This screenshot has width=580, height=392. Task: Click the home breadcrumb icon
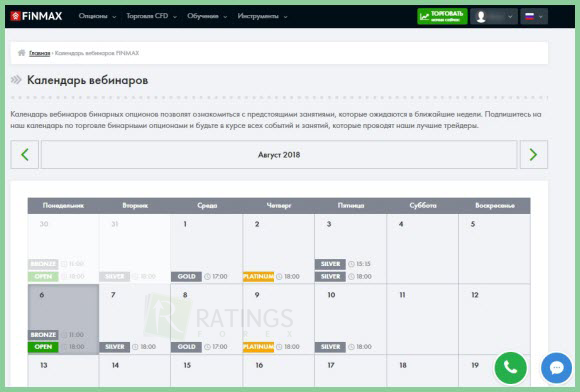(22, 53)
